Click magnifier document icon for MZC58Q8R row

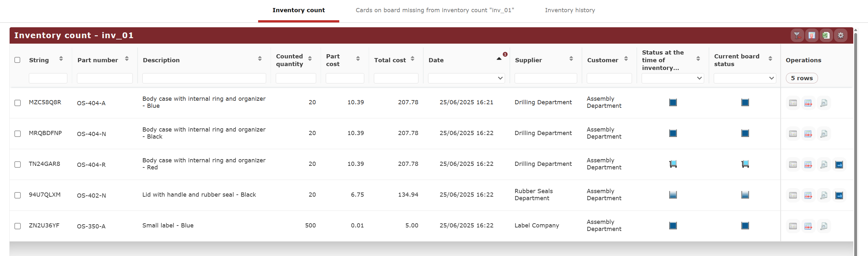(x=823, y=103)
